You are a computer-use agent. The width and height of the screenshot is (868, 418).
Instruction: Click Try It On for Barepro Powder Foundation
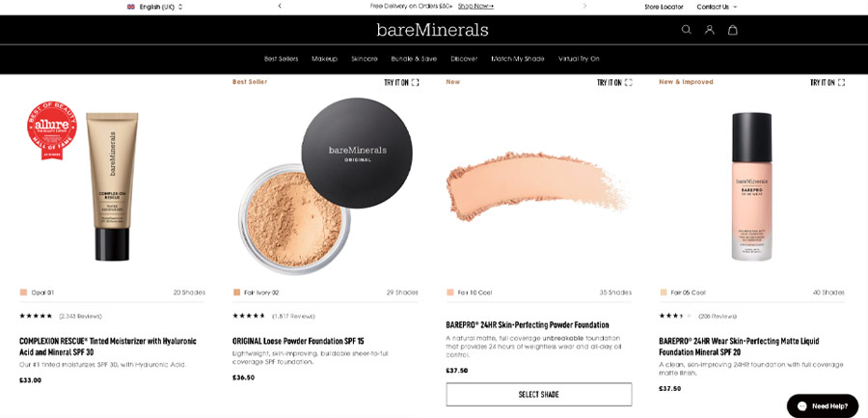(614, 82)
